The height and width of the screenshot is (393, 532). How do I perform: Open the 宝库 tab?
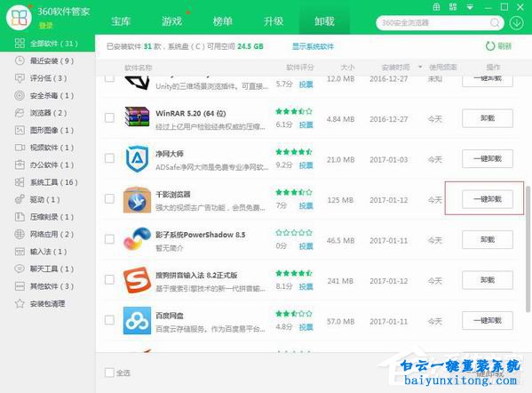(121, 21)
